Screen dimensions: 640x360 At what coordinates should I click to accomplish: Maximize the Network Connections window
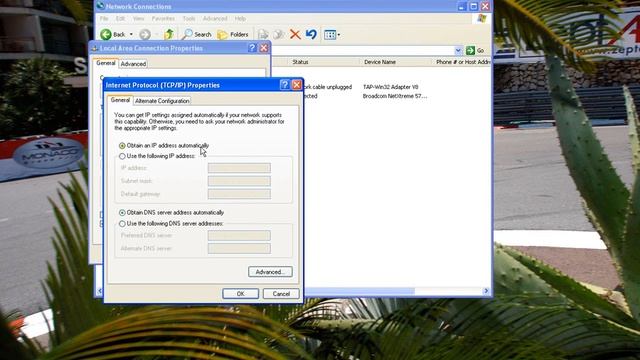click(473, 7)
